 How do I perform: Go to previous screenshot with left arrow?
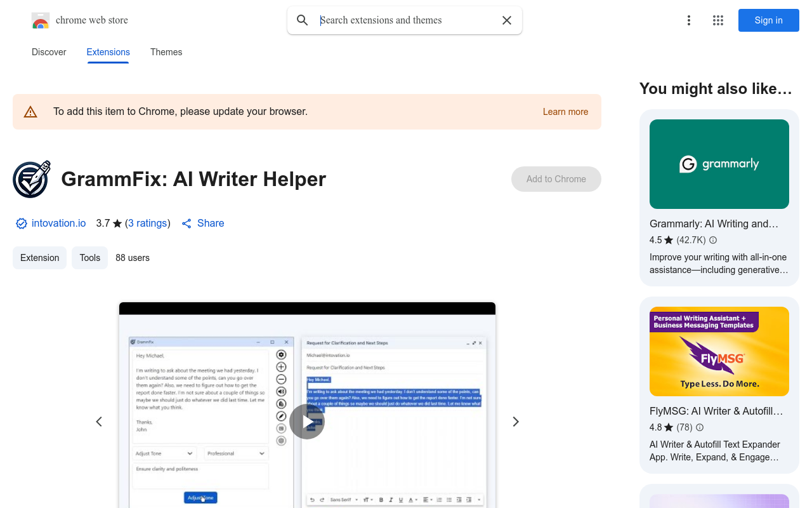click(x=99, y=422)
